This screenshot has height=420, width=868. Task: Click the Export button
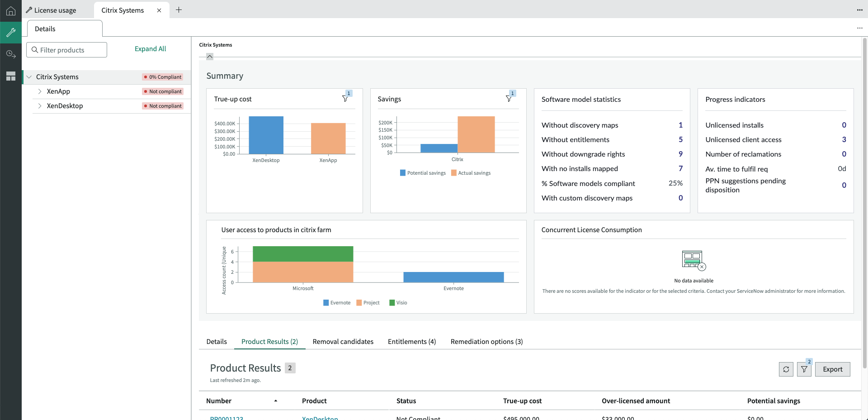832,369
